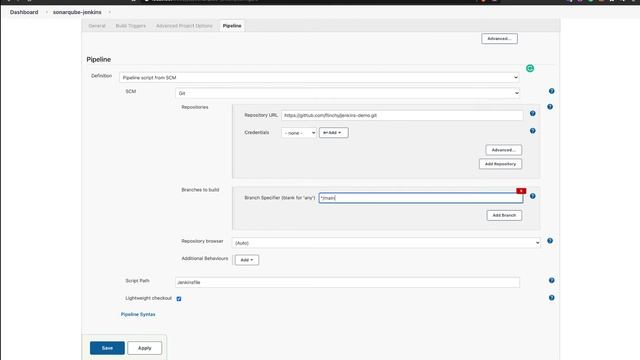This screenshot has height=360, width=640.
Task: Click the top Advanced button
Action: click(499, 39)
